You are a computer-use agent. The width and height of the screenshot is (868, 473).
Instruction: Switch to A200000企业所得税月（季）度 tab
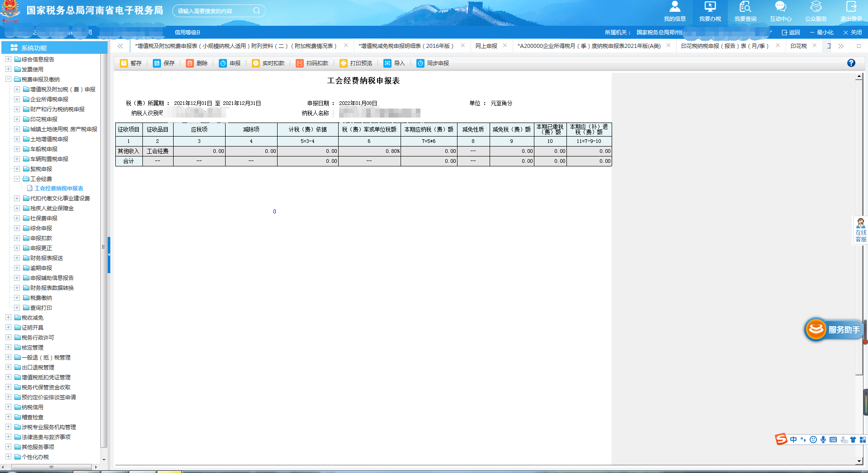pos(589,46)
